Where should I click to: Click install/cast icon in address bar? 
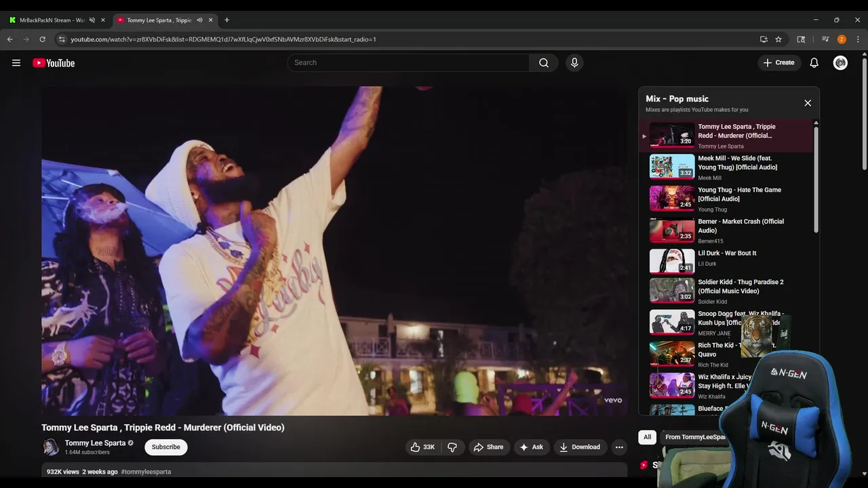pos(764,39)
